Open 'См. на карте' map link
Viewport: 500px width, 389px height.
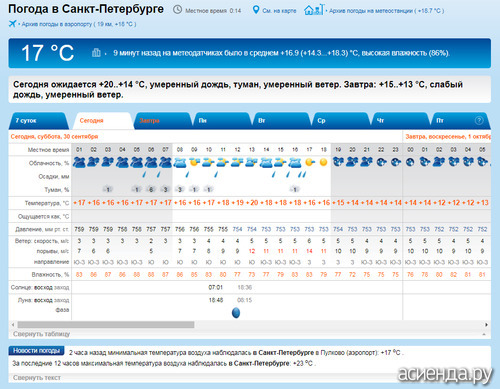(x=279, y=11)
